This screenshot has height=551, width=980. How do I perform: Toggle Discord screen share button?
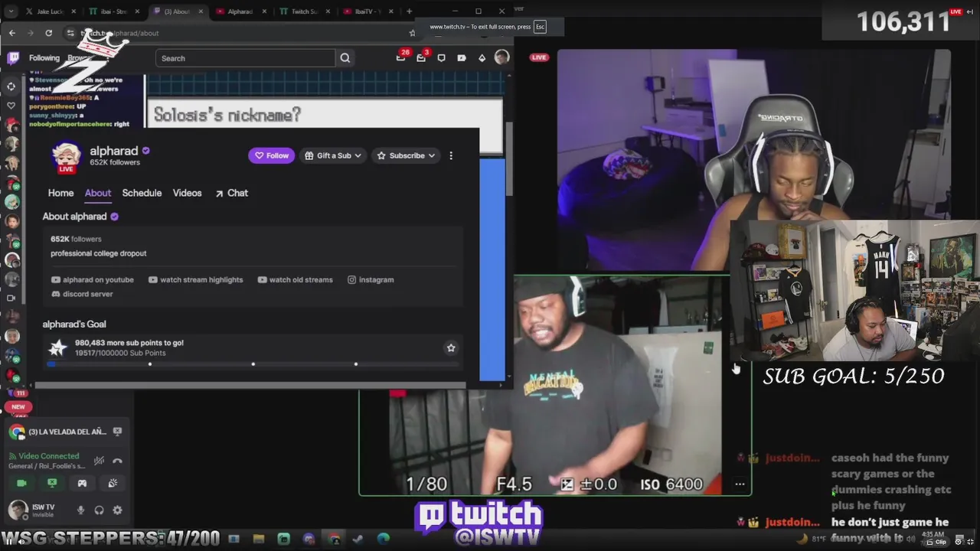click(52, 483)
